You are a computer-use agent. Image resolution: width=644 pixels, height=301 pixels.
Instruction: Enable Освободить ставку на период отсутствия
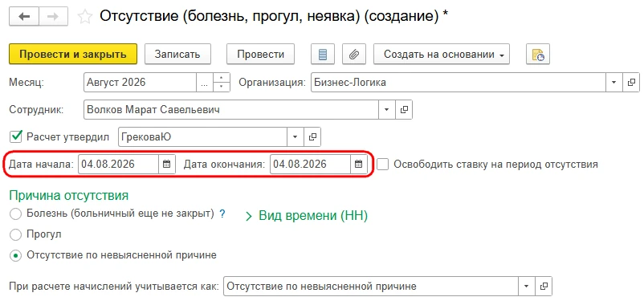[x=383, y=165]
